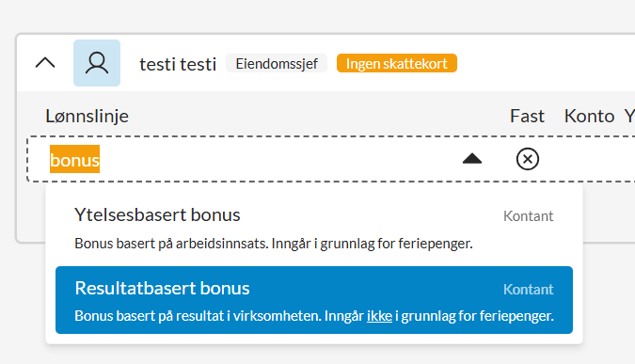Click the Lønnslinje column header

[x=87, y=117]
